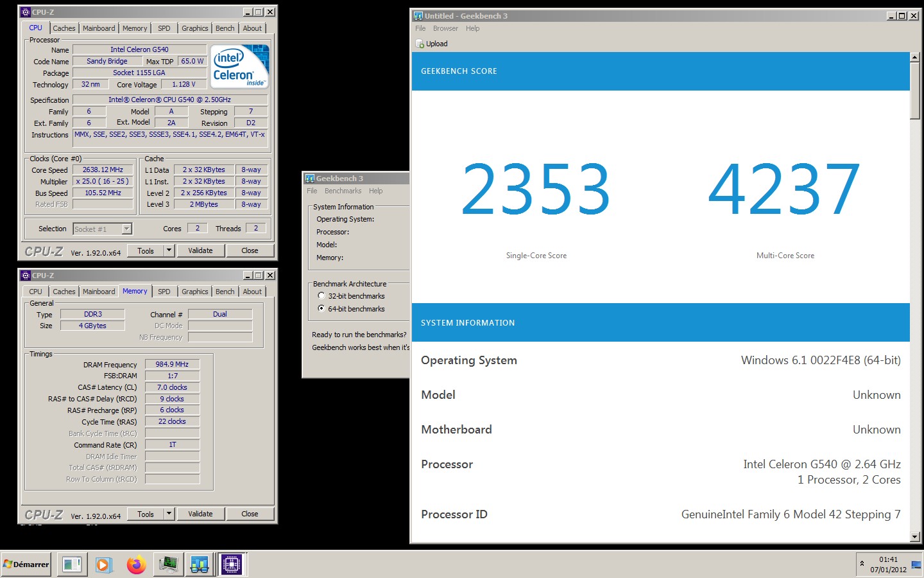Open Graphics tab in top CPU-Z window

pyautogui.click(x=195, y=28)
